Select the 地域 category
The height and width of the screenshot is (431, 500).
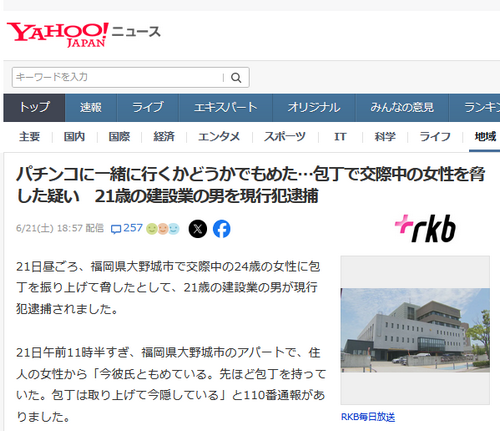coord(485,137)
